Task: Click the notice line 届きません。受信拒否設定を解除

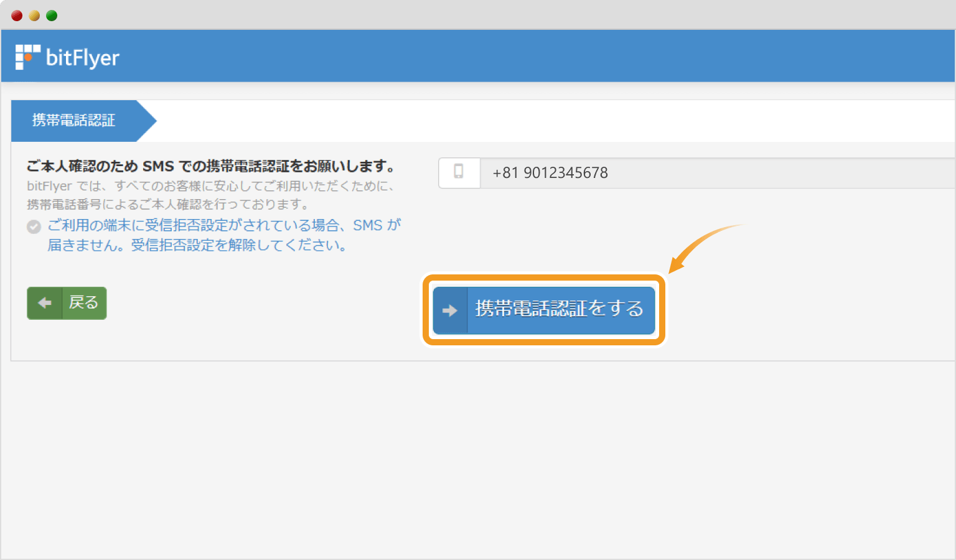Action: coord(197,245)
